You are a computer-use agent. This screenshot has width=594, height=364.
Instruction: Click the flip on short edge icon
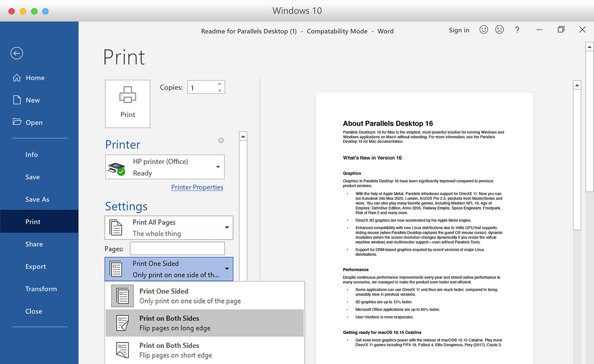[x=122, y=350]
